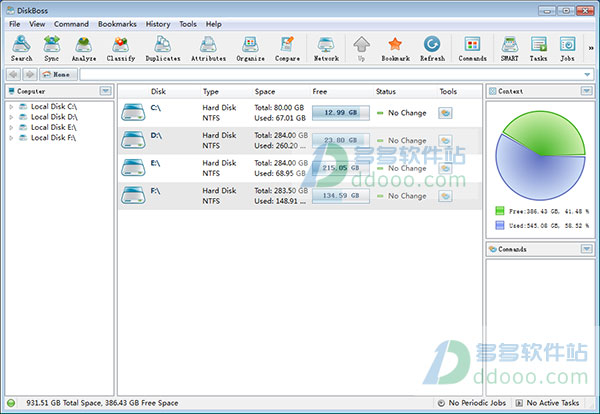Navigate back with the left arrow
Image resolution: width=600 pixels, height=414 pixels.
point(13,74)
